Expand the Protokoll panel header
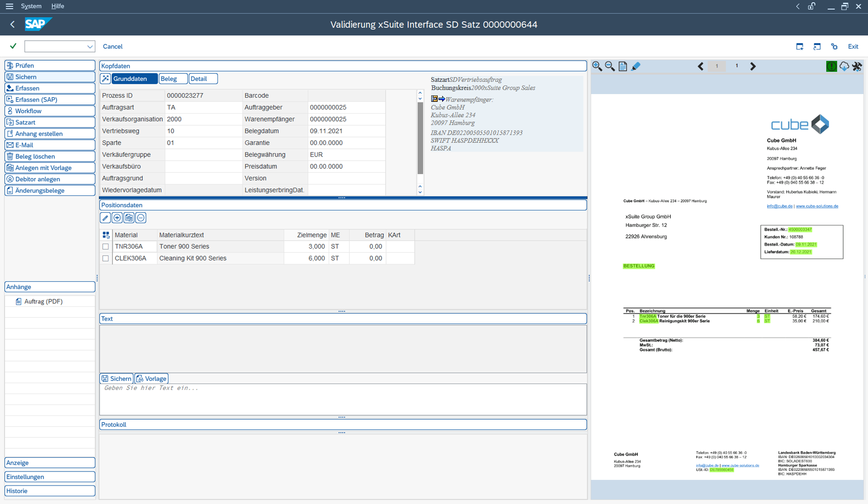The height and width of the screenshot is (504, 868). pyautogui.click(x=343, y=424)
